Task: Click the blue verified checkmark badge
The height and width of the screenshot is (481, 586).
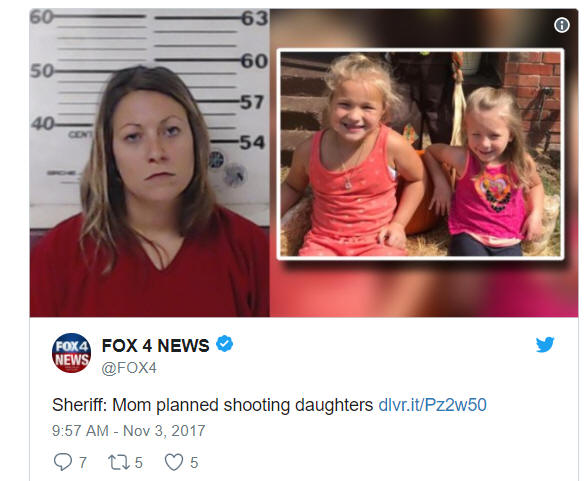Action: tap(225, 344)
